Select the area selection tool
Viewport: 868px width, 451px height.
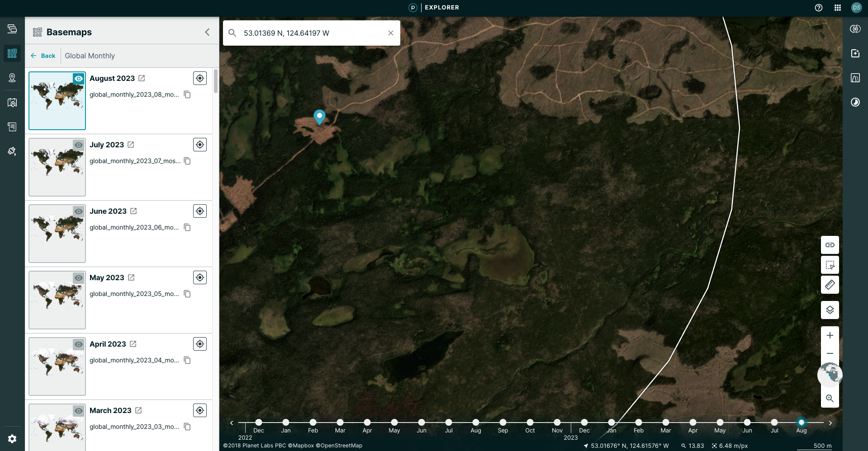[830, 265]
